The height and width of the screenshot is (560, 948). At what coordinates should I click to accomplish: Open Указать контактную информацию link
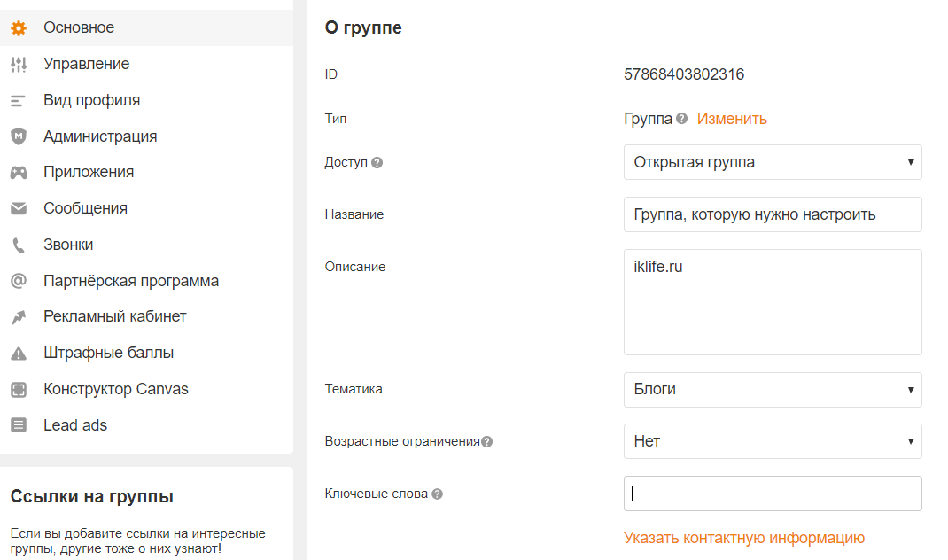(x=743, y=538)
